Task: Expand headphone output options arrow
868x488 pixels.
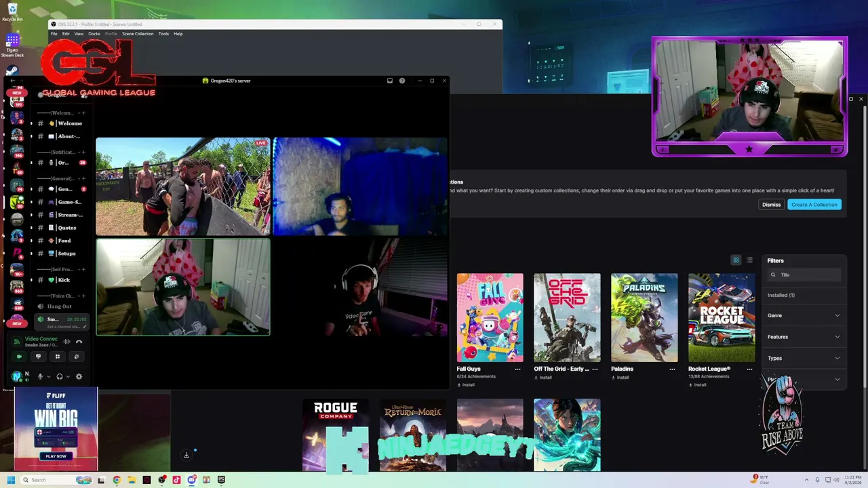Action: [68, 376]
